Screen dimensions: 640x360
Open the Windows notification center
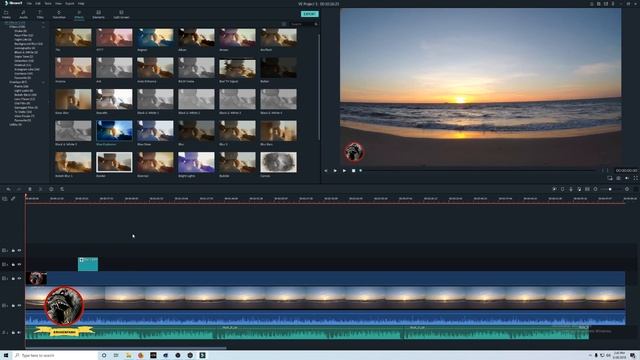click(x=633, y=356)
